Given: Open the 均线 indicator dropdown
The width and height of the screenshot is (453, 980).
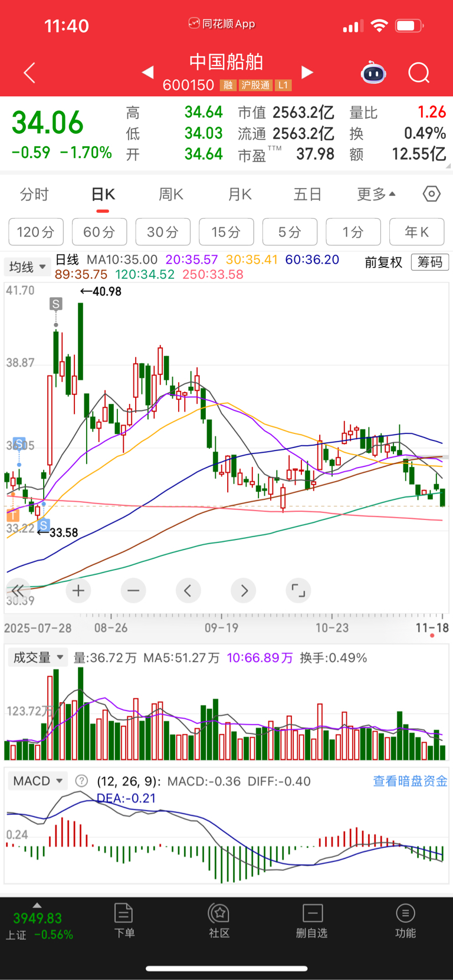Looking at the screenshot, I should (x=27, y=267).
